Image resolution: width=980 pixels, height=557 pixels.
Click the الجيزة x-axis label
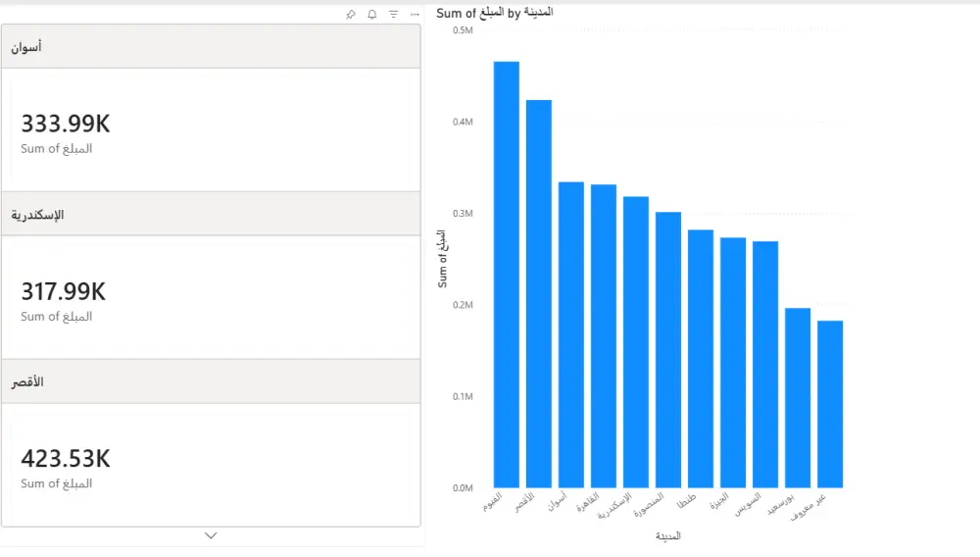tap(719, 501)
